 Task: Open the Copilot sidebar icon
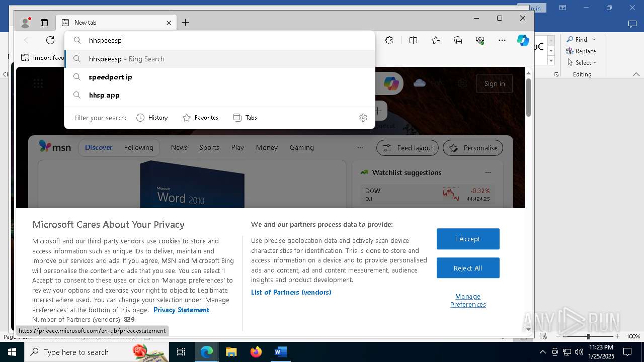pyautogui.click(x=523, y=40)
